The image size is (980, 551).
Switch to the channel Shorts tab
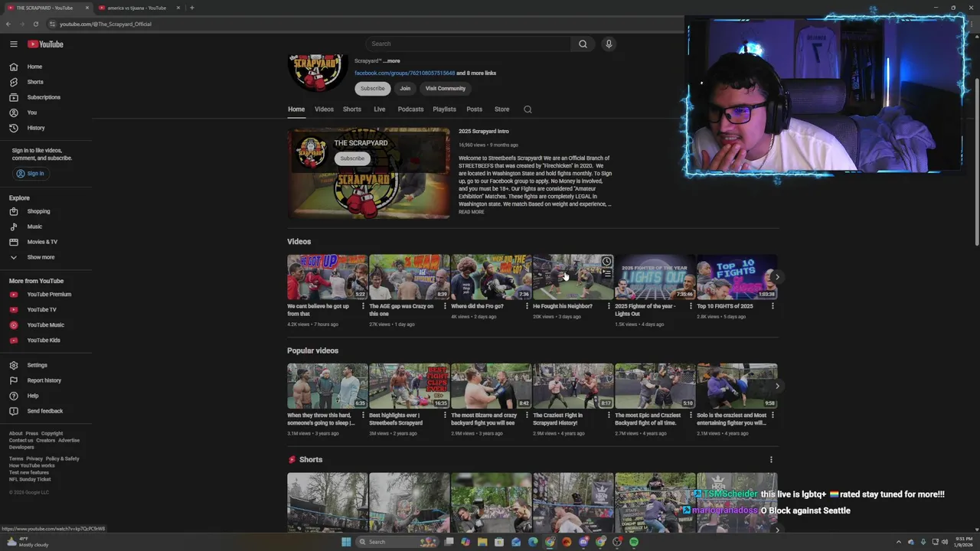point(352,109)
